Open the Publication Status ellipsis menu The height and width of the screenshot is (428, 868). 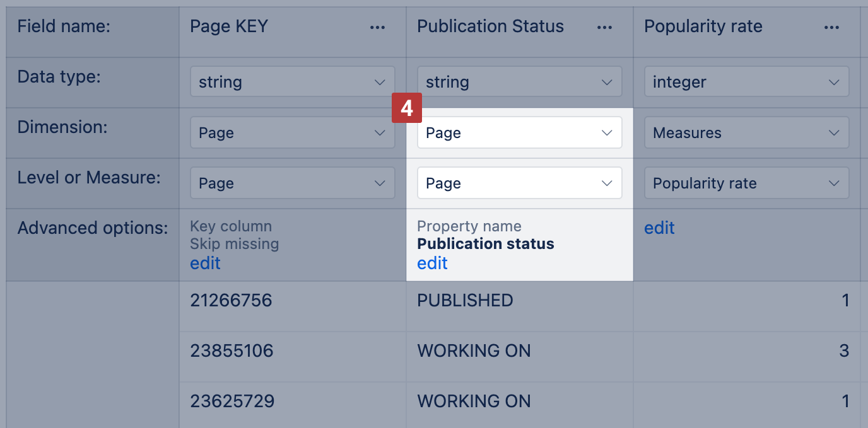pyautogui.click(x=604, y=27)
